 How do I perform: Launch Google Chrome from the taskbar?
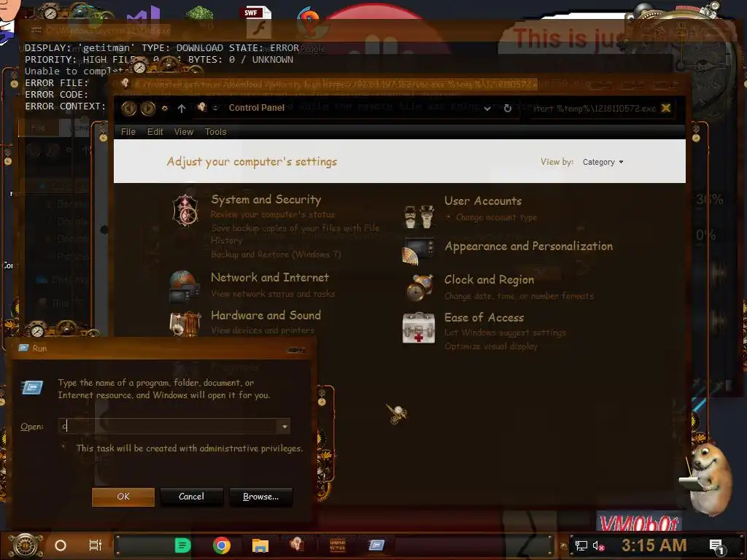(x=222, y=545)
